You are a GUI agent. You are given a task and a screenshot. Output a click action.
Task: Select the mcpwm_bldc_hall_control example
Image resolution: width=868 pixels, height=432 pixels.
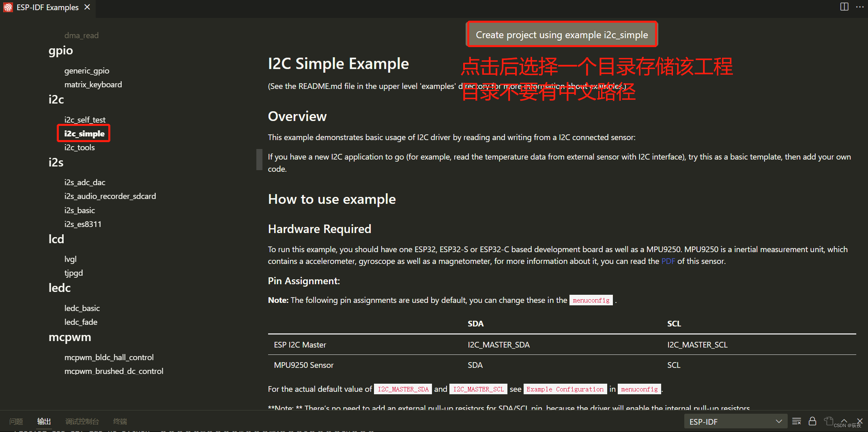tap(109, 357)
